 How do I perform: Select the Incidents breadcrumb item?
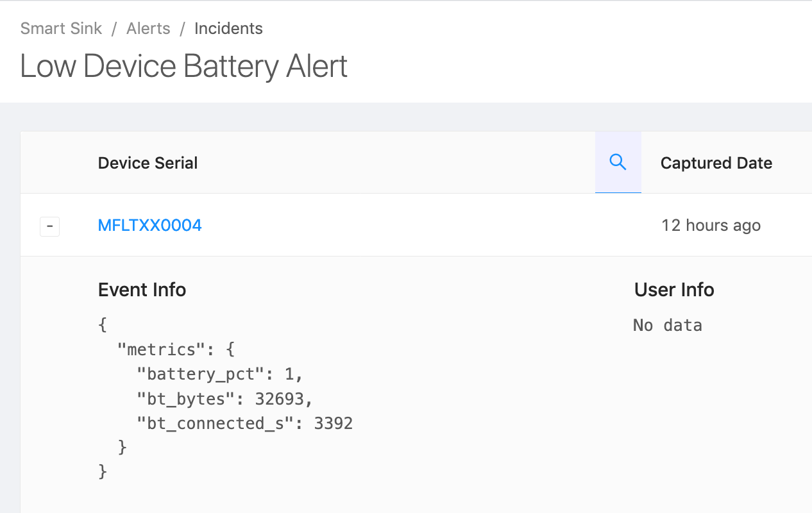(228, 29)
